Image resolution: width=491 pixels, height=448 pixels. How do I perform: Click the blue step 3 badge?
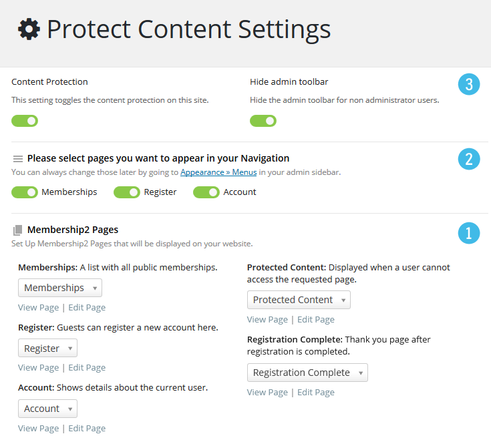469,85
